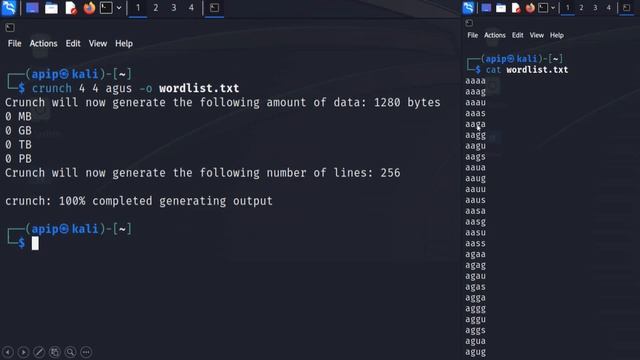Image resolution: width=640 pixels, height=360 pixels.
Task: Click the left terminal cursor prompt
Action: coord(35,243)
